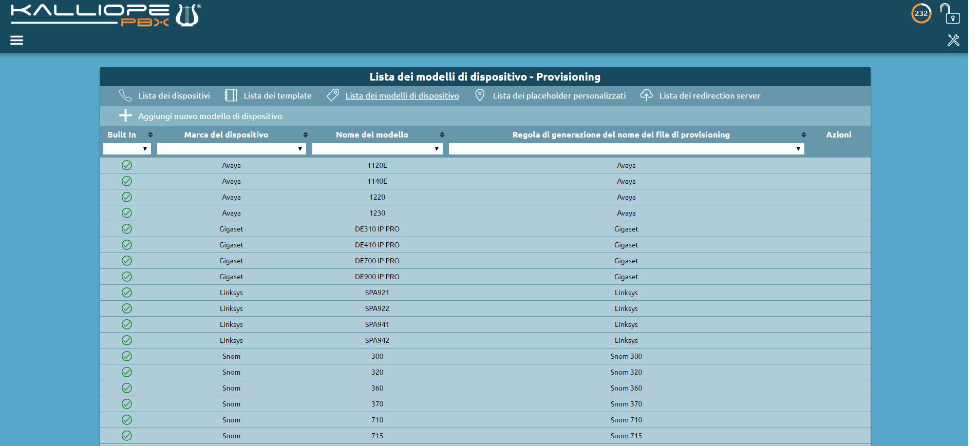980x446 pixels.
Task: Click built-in checkmark for Avaya 1220
Action: [127, 197]
